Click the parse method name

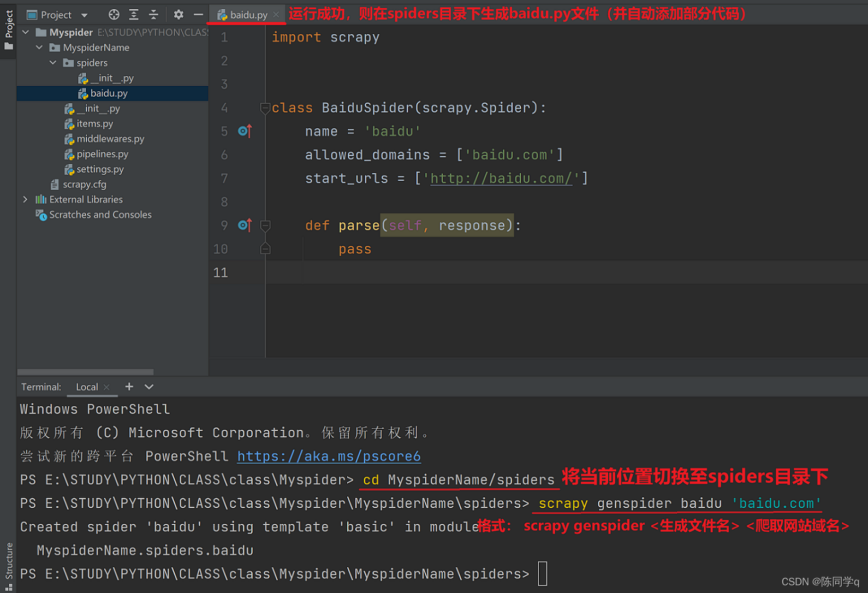[x=359, y=226]
